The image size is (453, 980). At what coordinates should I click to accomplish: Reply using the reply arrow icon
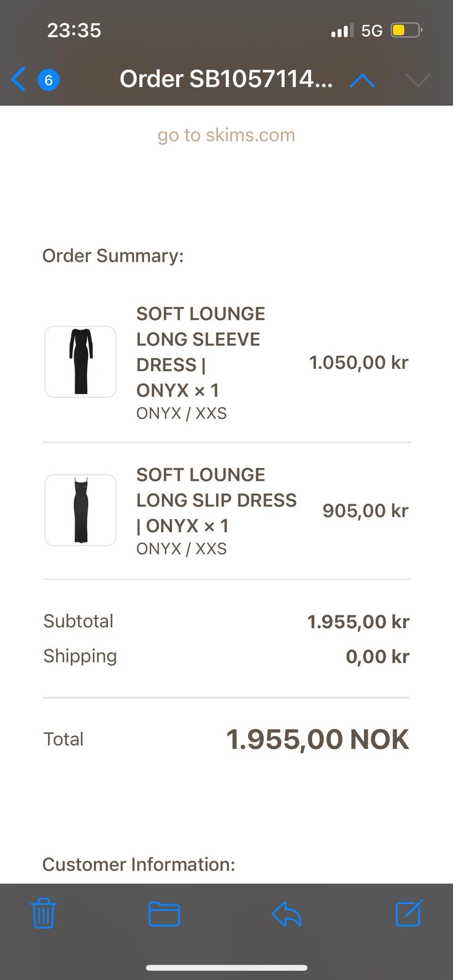(x=286, y=914)
